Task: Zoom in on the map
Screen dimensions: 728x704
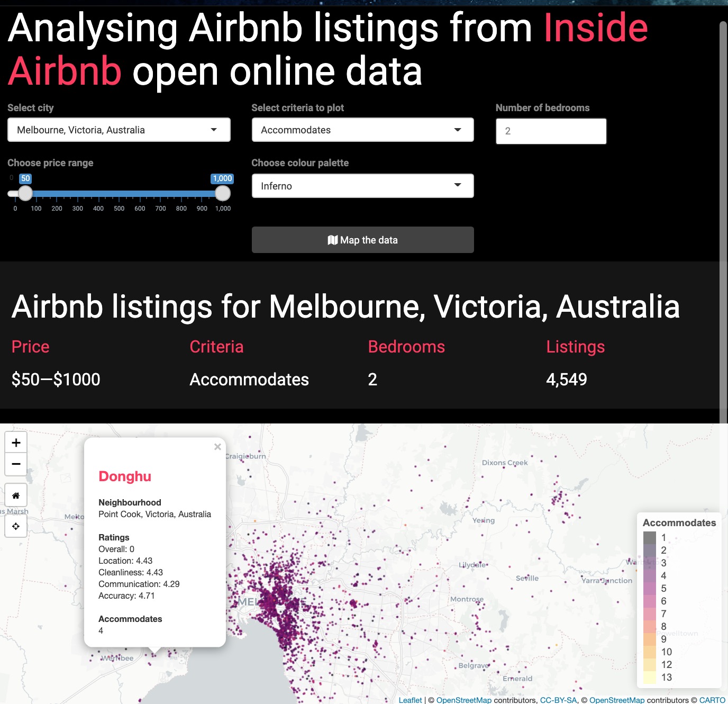Action: coord(16,443)
